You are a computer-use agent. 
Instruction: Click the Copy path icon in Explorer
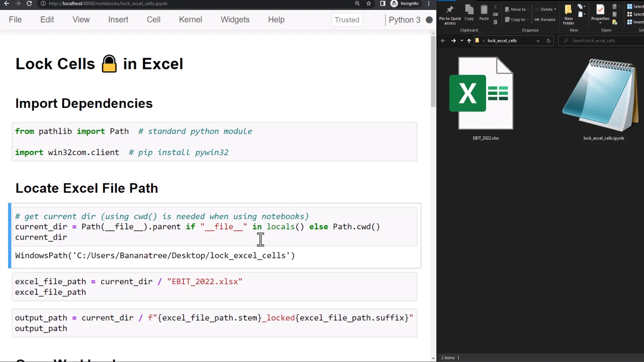click(495, 14)
